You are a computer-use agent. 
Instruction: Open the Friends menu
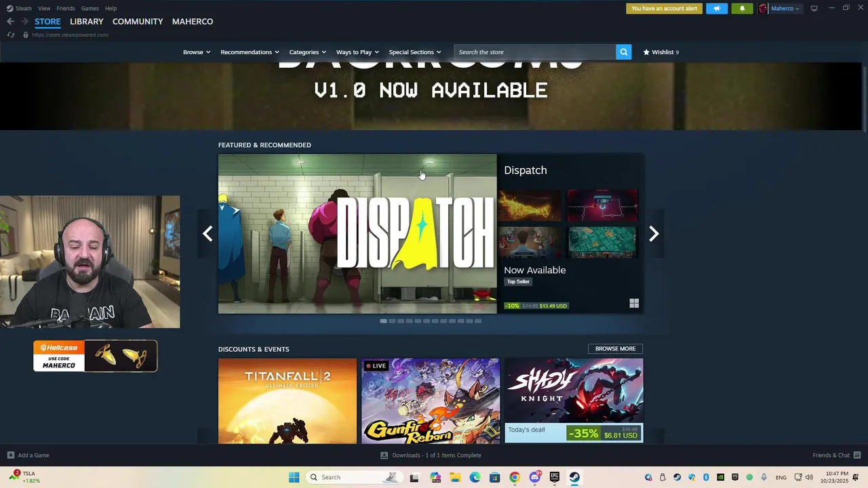(x=66, y=8)
